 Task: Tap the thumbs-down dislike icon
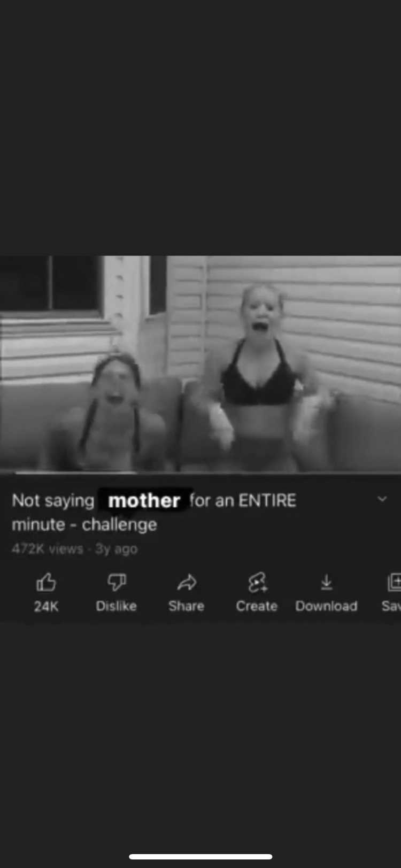(117, 582)
